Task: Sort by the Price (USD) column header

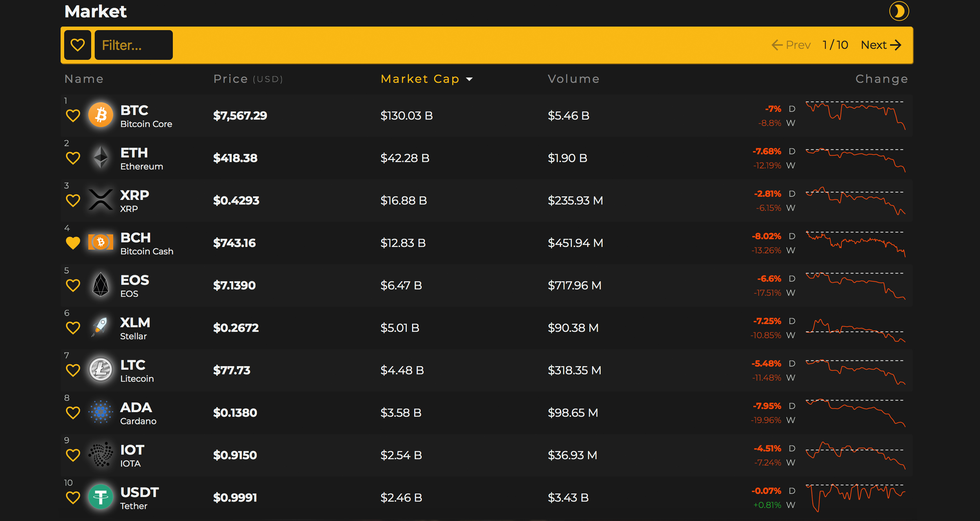Action: coord(248,79)
